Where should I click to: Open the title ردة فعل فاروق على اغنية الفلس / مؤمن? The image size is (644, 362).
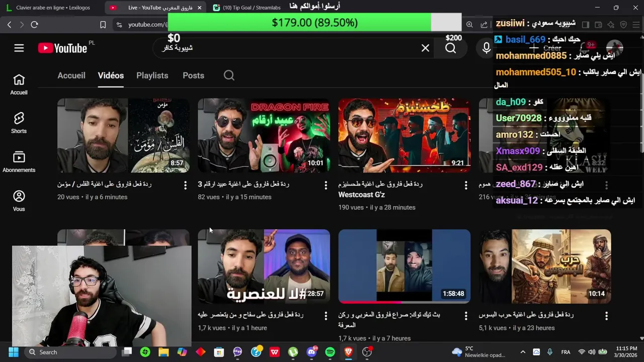click(104, 184)
